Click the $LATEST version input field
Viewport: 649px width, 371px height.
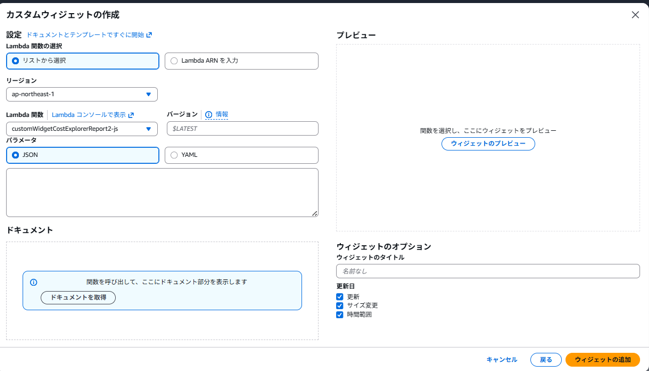[x=243, y=129]
